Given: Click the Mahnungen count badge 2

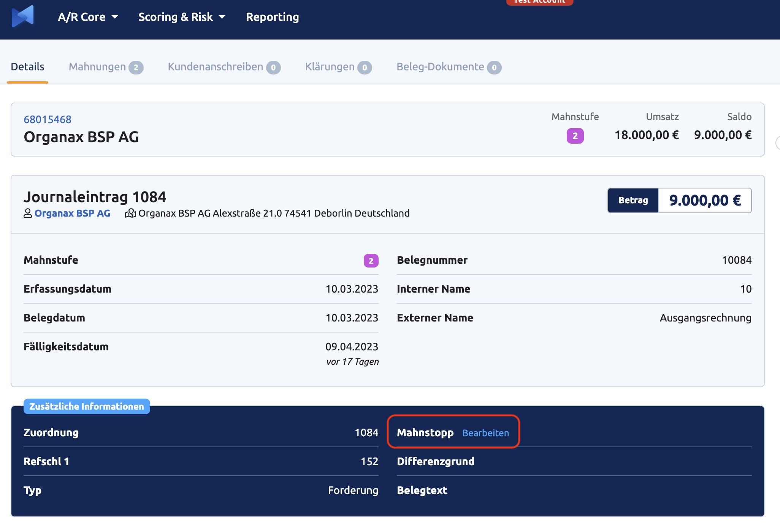Looking at the screenshot, I should point(136,68).
